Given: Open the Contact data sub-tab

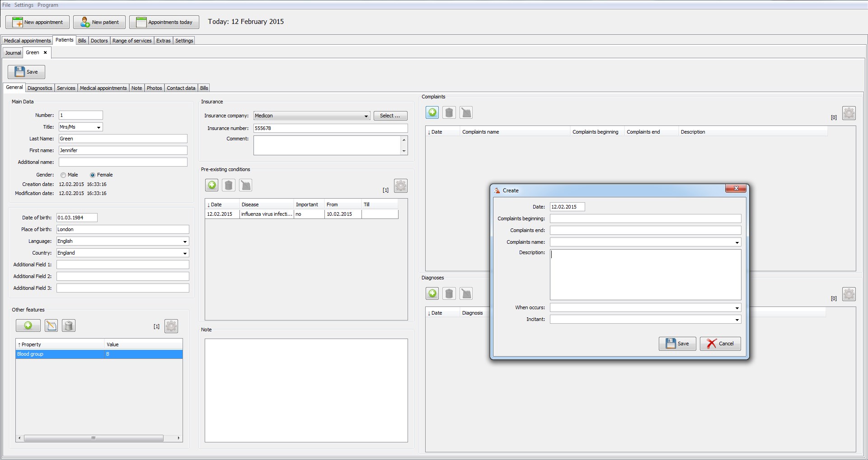Looking at the screenshot, I should coord(181,88).
